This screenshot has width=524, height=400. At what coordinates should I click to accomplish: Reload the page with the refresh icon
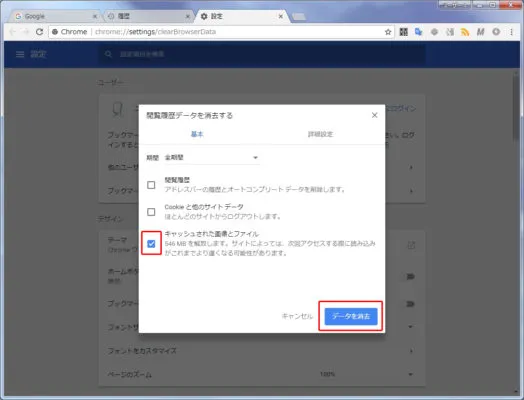click(x=39, y=32)
